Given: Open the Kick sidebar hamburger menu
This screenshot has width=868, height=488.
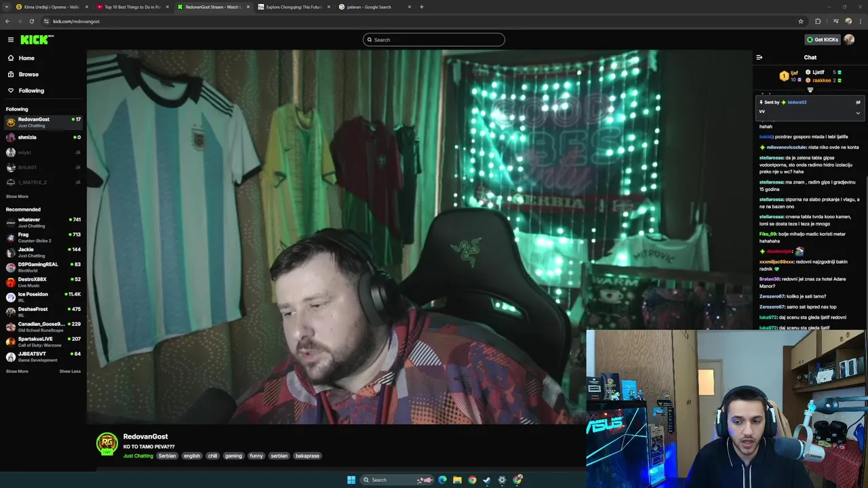Looking at the screenshot, I should pos(11,39).
